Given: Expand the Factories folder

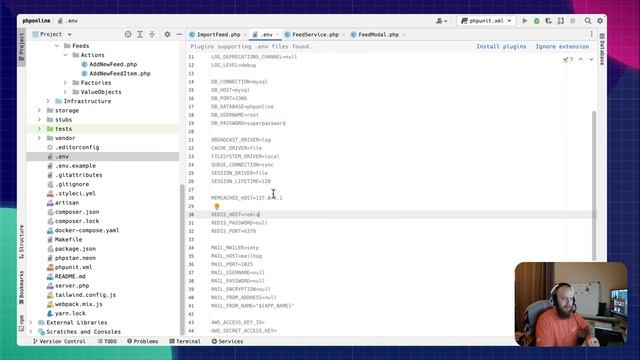Looking at the screenshot, I should [x=65, y=83].
